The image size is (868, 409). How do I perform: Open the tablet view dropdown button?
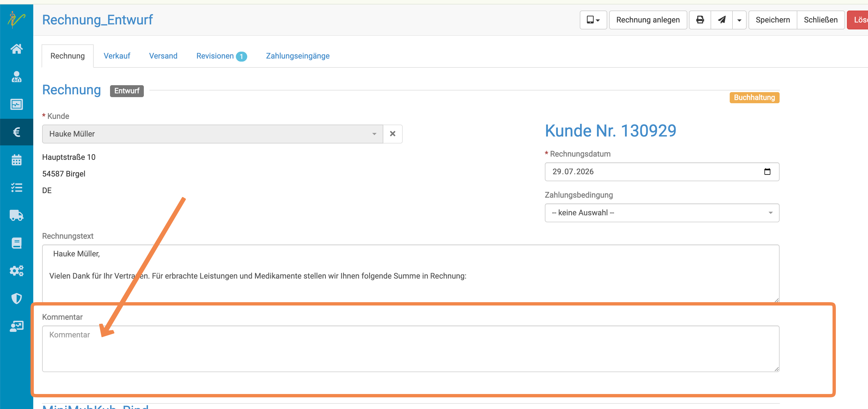(x=593, y=20)
